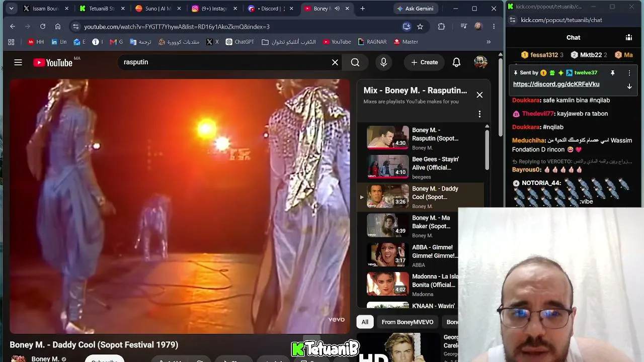Open the Master bookmark
The image size is (644, 362).
point(406,42)
